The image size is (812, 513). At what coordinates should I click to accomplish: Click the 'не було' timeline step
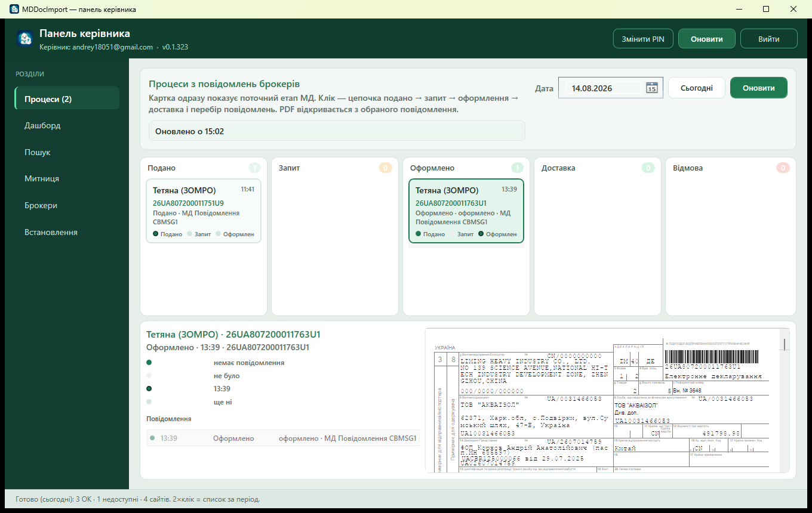226,376
